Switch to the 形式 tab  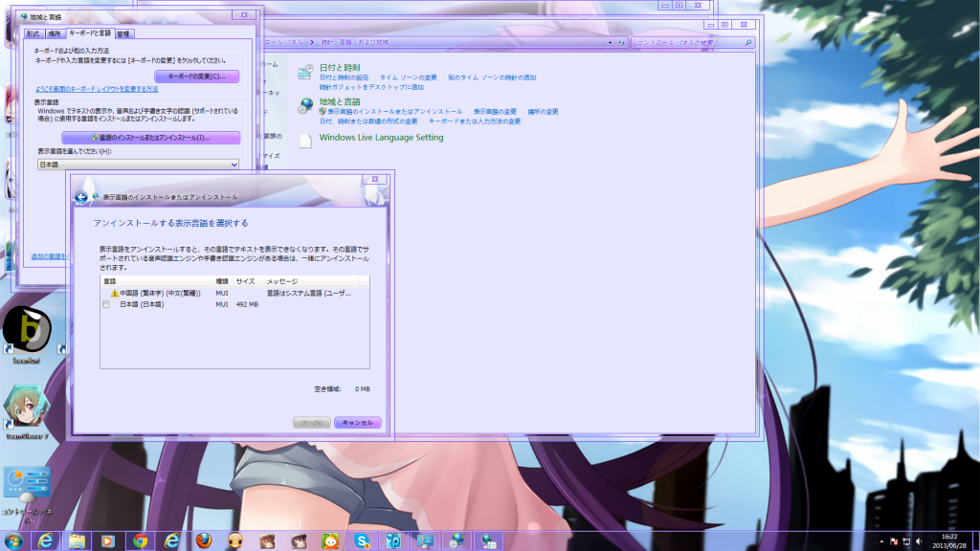click(33, 33)
